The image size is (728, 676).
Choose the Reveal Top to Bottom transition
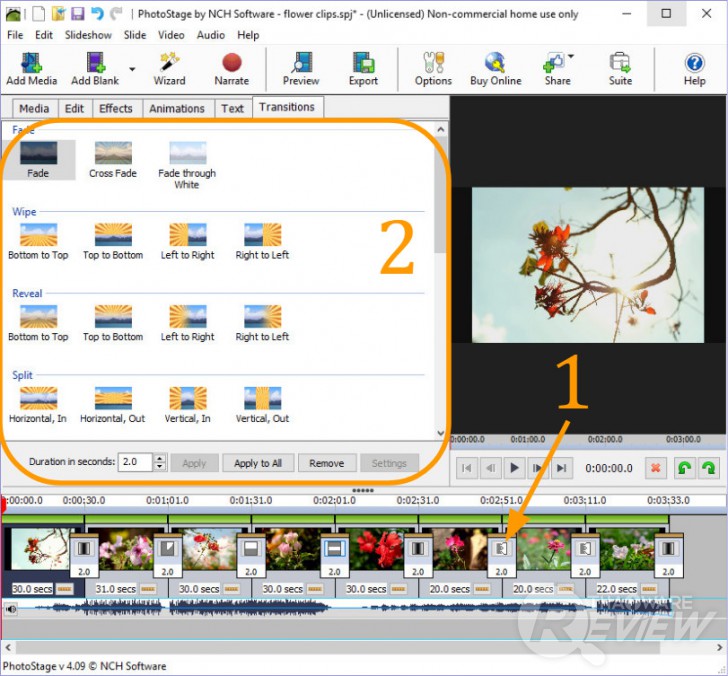click(113, 323)
